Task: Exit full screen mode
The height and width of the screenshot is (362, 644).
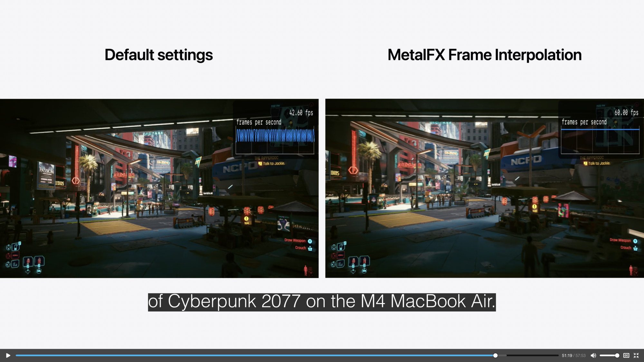Action: pos(636,356)
